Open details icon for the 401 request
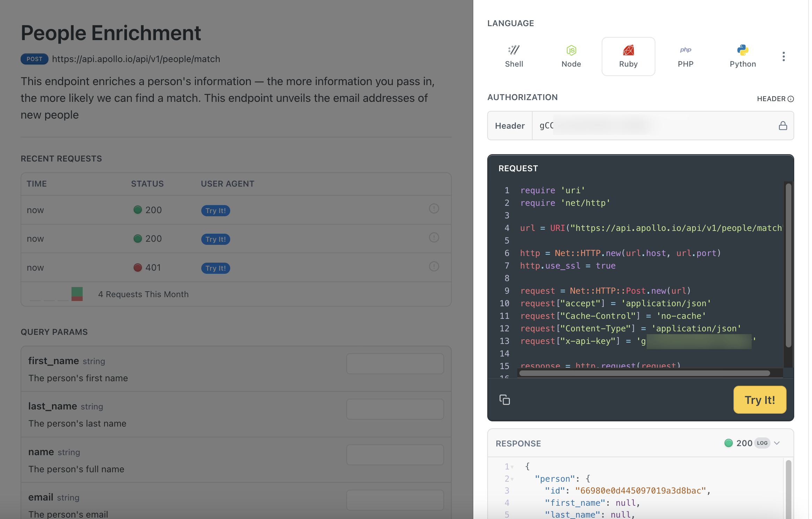 point(434,266)
